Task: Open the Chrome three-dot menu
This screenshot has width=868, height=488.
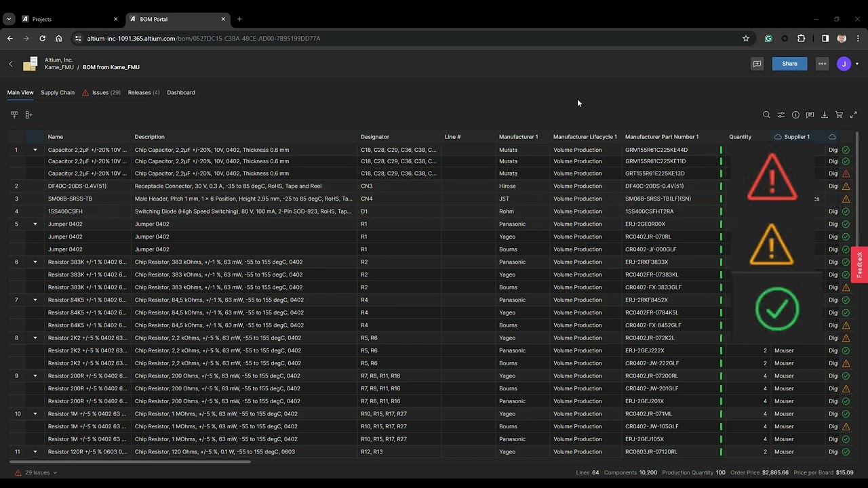Action: [x=858, y=39]
